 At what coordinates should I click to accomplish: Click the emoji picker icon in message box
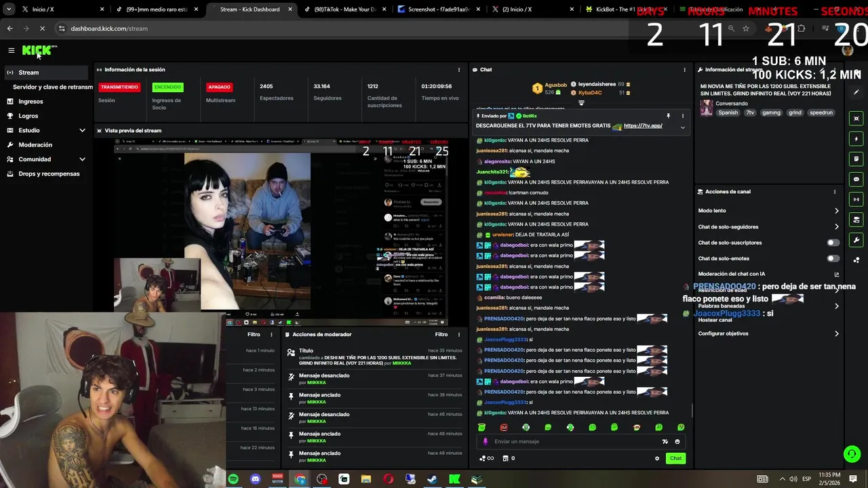(677, 442)
